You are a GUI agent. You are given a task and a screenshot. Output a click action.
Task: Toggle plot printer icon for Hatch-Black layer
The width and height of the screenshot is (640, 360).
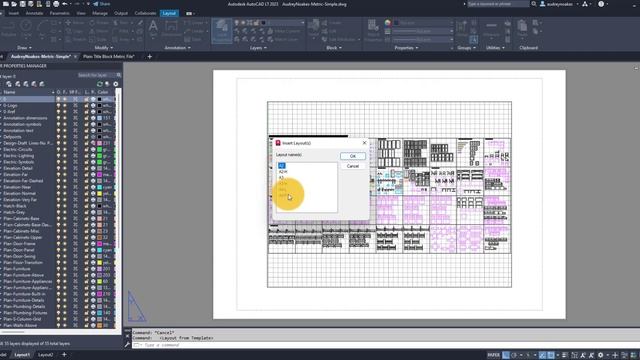(93, 206)
